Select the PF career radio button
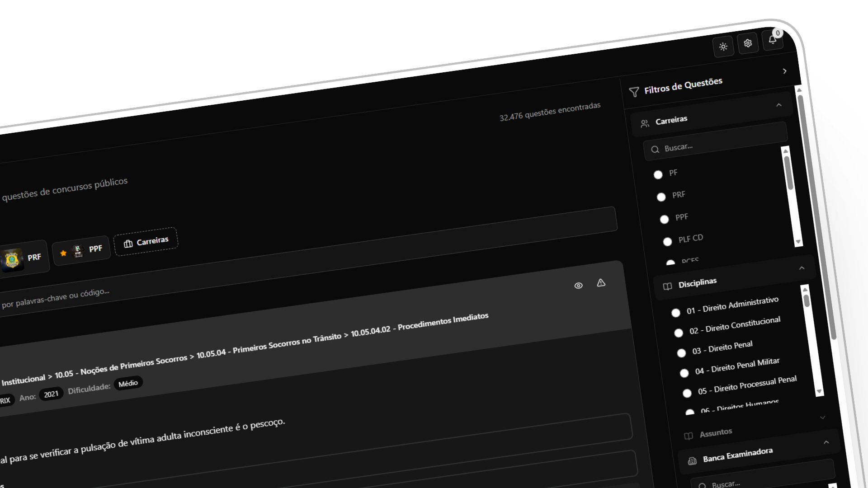Viewport: 868px width, 488px height. pos(658,175)
